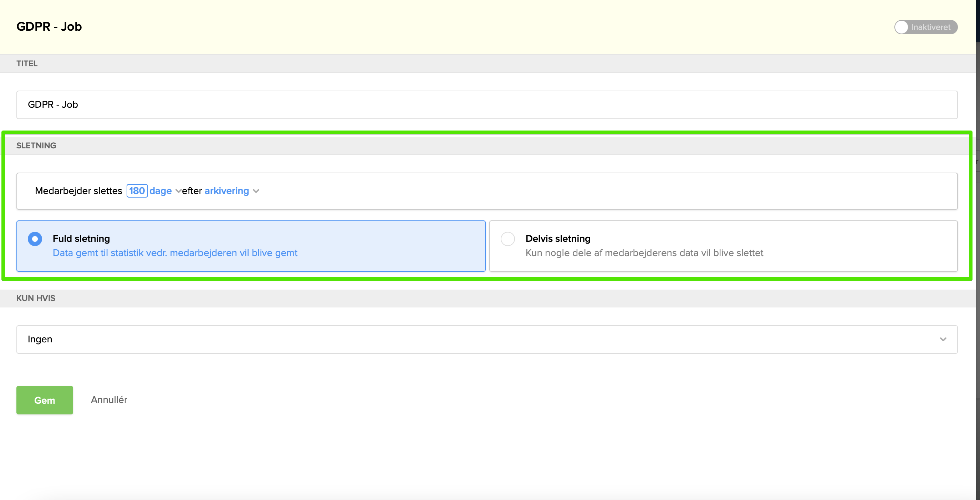Click the Medarbejder slettes label text

point(78,191)
